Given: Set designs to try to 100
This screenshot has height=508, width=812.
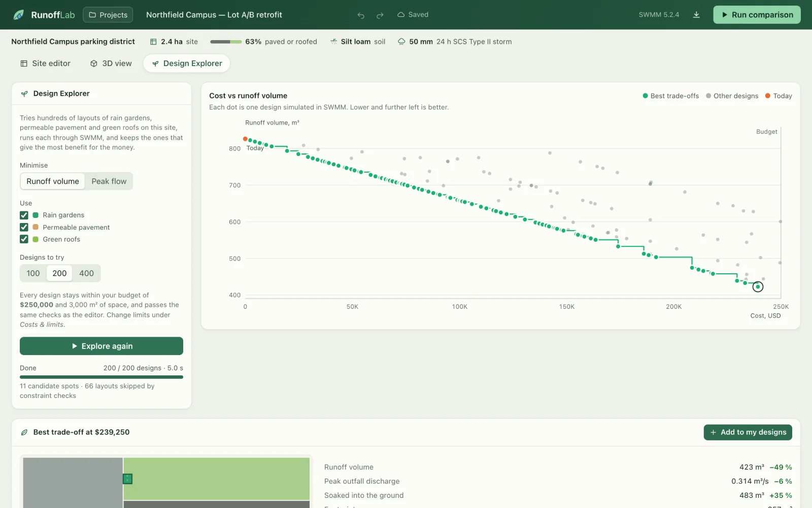Looking at the screenshot, I should pyautogui.click(x=33, y=273).
